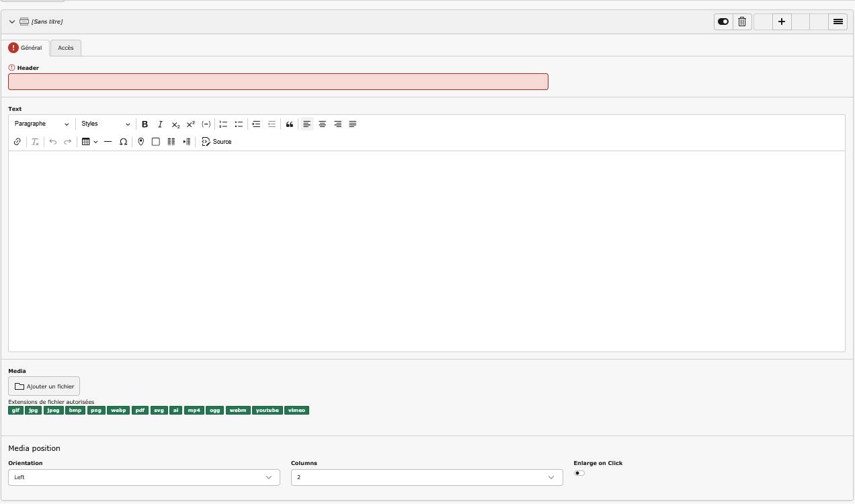The width and height of the screenshot is (855, 504).
Task: Switch to the Accès tab
Action: point(66,48)
